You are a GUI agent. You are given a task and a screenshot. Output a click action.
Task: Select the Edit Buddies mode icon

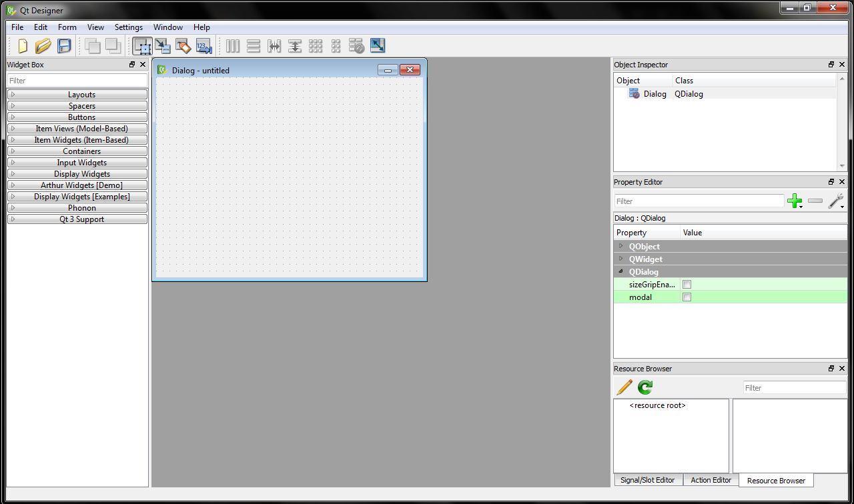(x=183, y=46)
